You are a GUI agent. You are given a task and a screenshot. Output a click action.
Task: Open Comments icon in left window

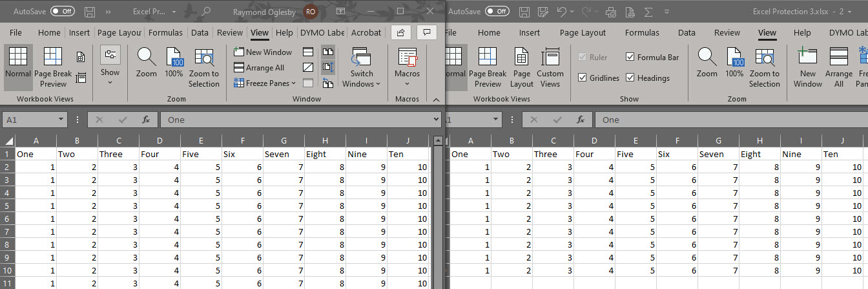[x=426, y=32]
